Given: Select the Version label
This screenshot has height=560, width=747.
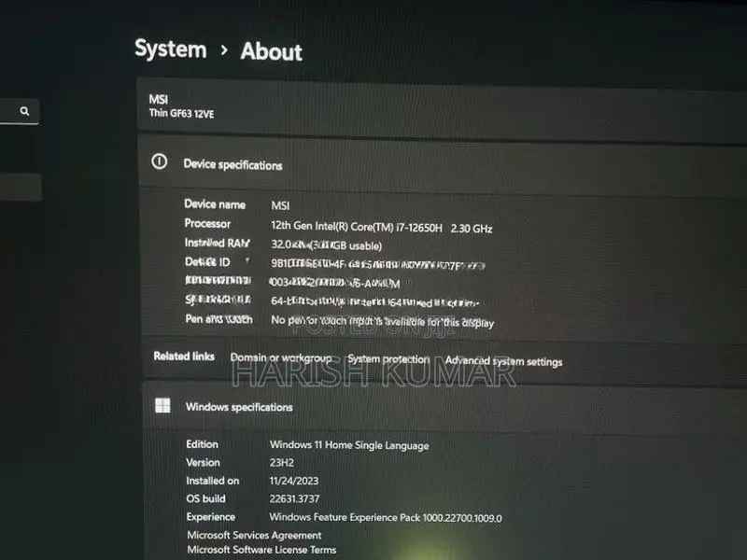Looking at the screenshot, I should coord(203,462).
